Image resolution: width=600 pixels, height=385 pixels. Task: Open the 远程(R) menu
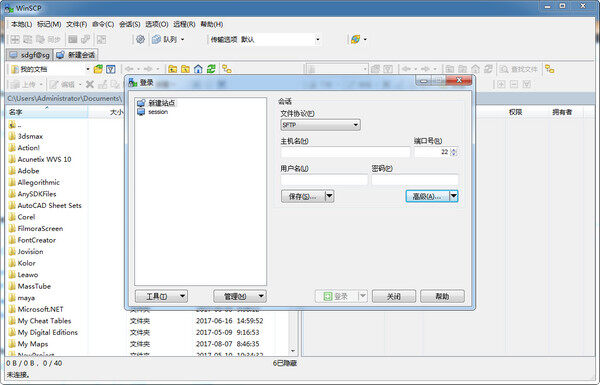pyautogui.click(x=184, y=24)
